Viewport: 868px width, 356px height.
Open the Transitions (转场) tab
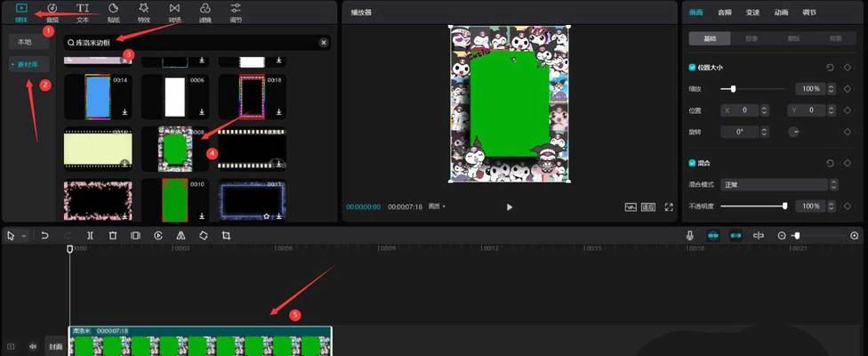[174, 12]
